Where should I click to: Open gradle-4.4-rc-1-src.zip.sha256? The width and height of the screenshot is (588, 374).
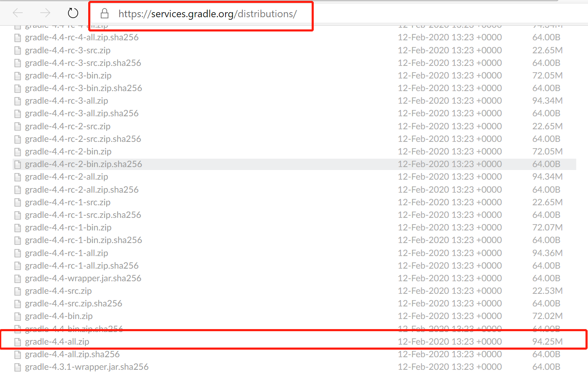coord(83,215)
